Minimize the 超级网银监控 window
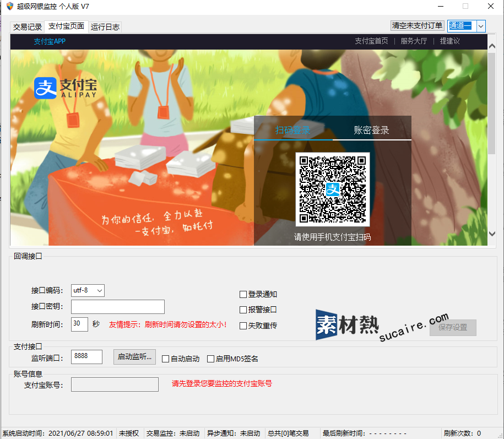The width and height of the screenshot is (504, 439). tap(441, 7)
